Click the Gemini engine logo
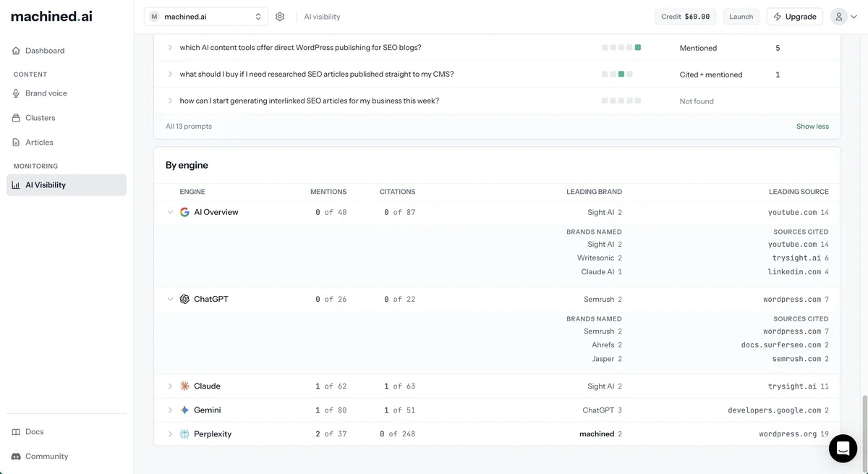Screen dimensions: 868x474 (x=184, y=410)
